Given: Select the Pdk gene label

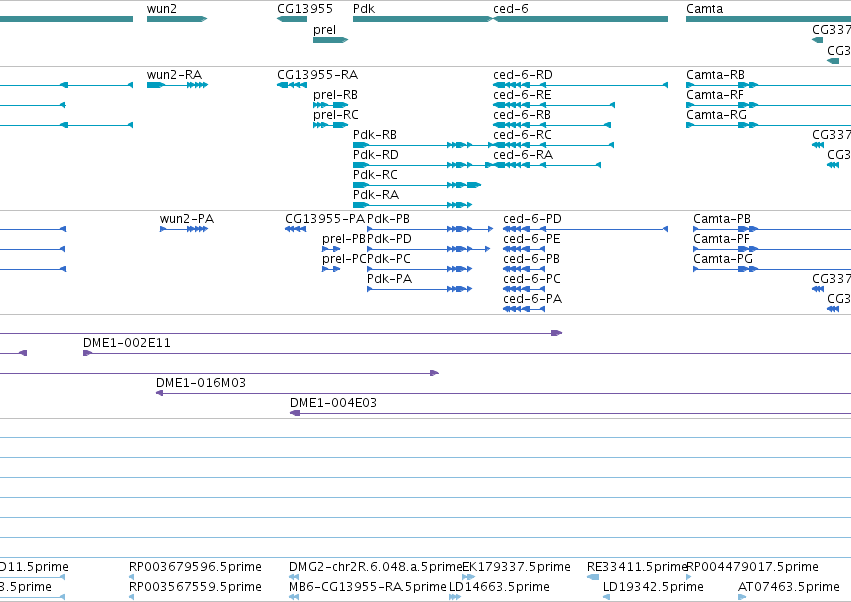Looking at the screenshot, I should (x=364, y=9).
